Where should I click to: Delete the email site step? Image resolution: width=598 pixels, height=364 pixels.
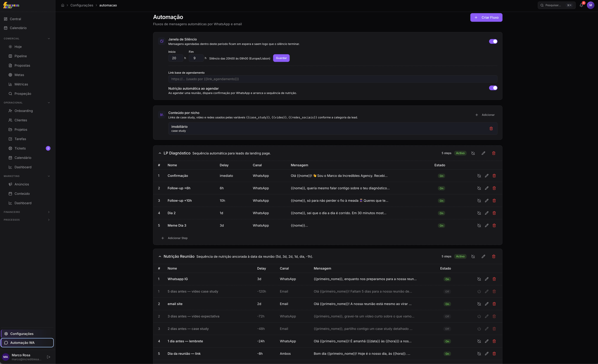tap(494, 304)
